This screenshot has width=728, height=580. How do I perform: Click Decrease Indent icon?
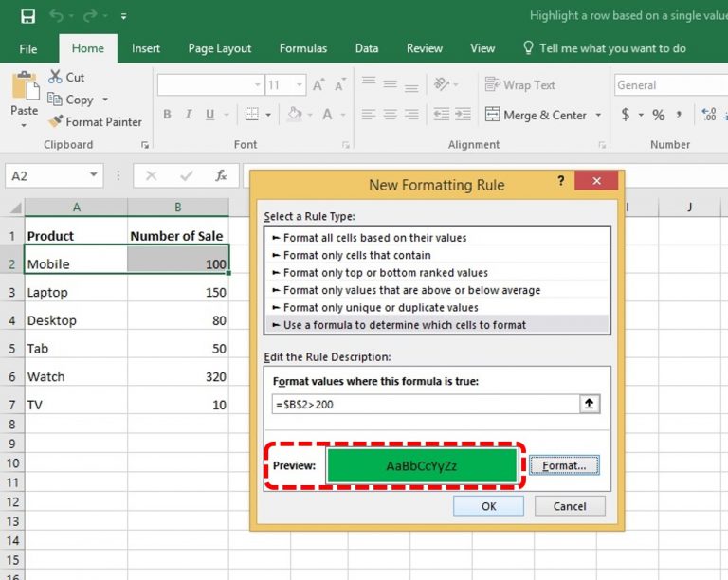pyautogui.click(x=441, y=114)
